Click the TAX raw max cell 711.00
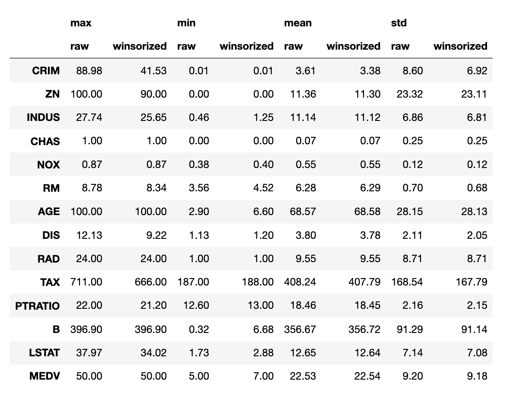This screenshot has height=393, width=532. [x=86, y=282]
